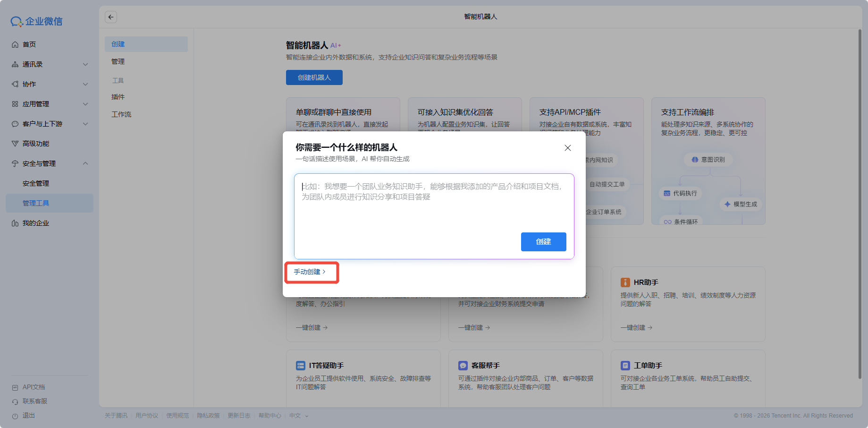Expand the 通讯录 sidebar section
This screenshot has width=868, height=428.
85,64
